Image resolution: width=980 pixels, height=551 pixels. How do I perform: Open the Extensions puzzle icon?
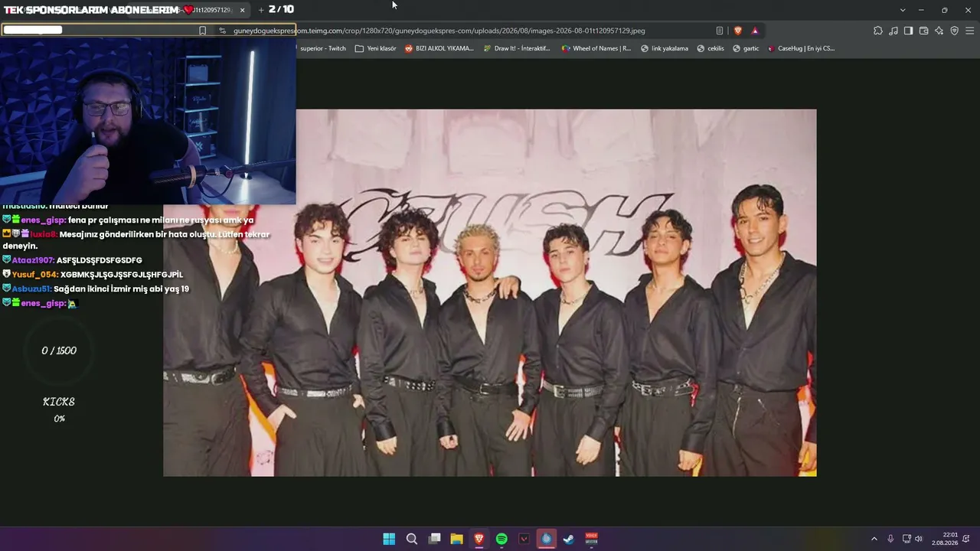click(878, 31)
